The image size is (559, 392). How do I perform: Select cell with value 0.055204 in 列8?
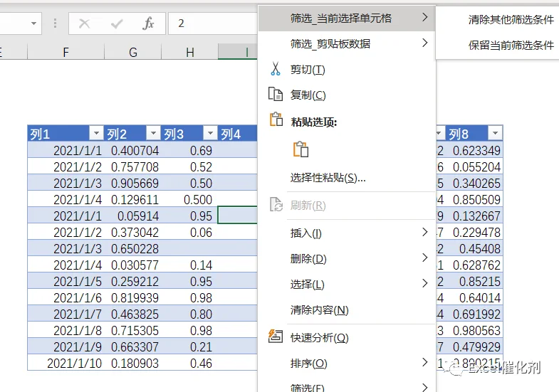pos(474,166)
